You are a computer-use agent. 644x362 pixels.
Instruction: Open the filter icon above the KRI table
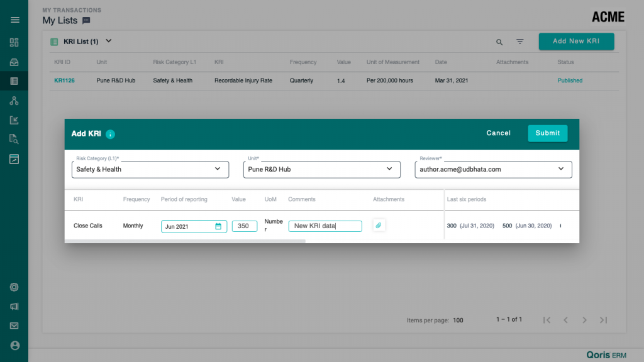pos(520,41)
